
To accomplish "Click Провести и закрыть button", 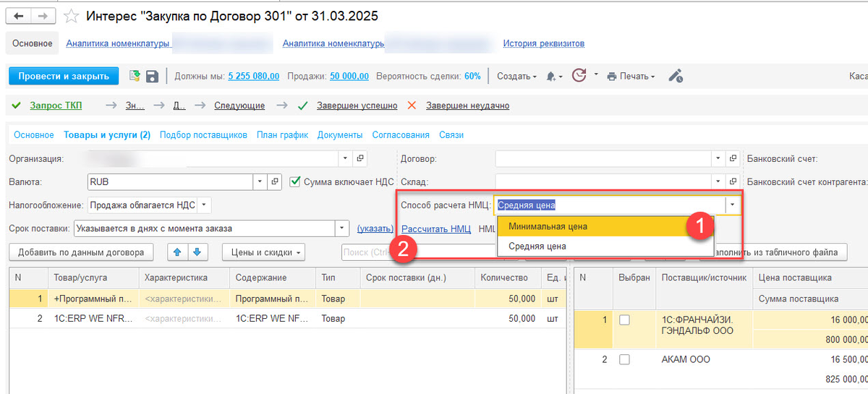I will (63, 76).
